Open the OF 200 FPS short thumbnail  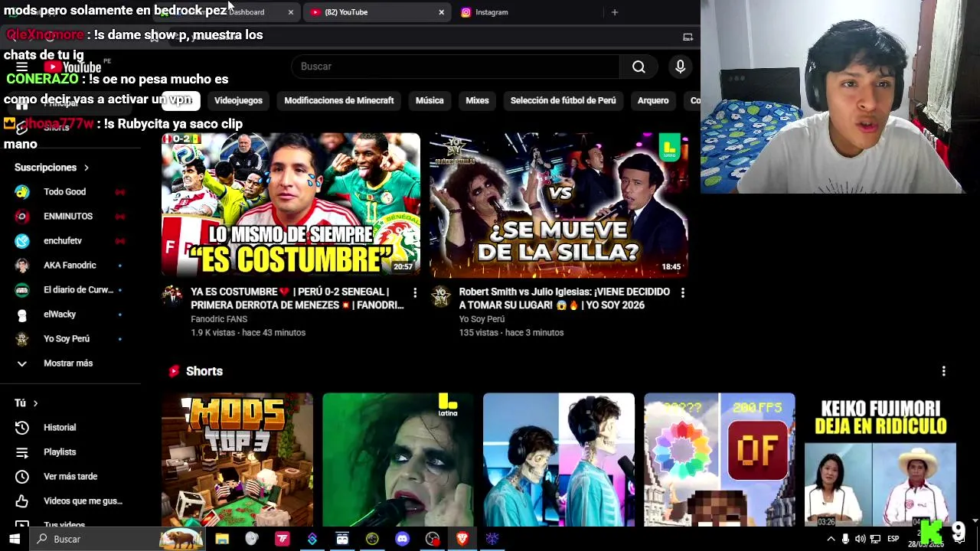[x=720, y=460]
